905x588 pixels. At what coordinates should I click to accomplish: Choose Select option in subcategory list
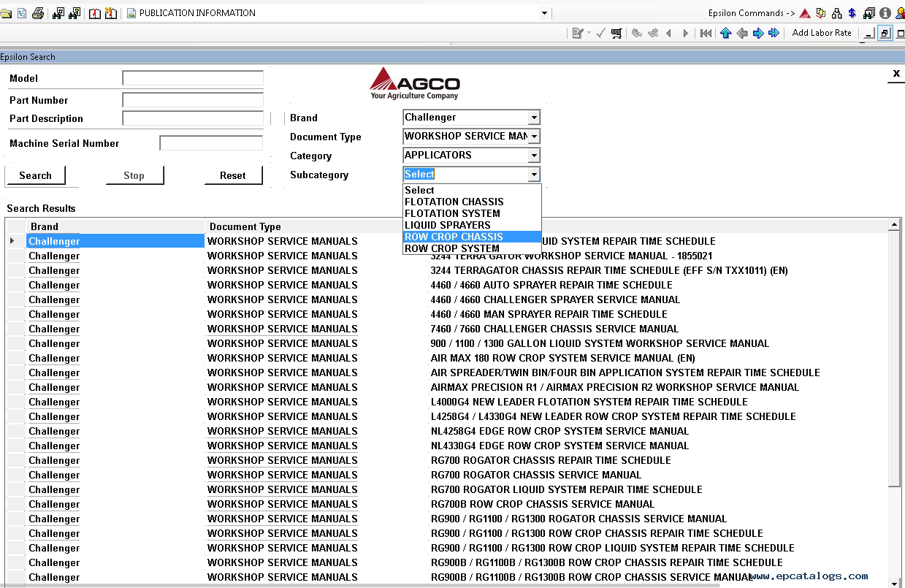point(473,190)
